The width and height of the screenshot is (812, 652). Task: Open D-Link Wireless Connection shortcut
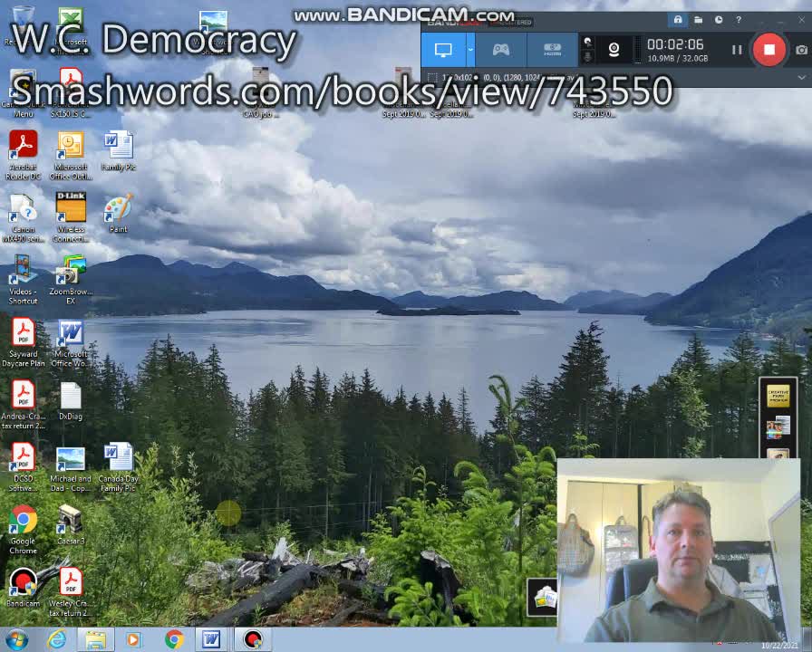point(71,217)
